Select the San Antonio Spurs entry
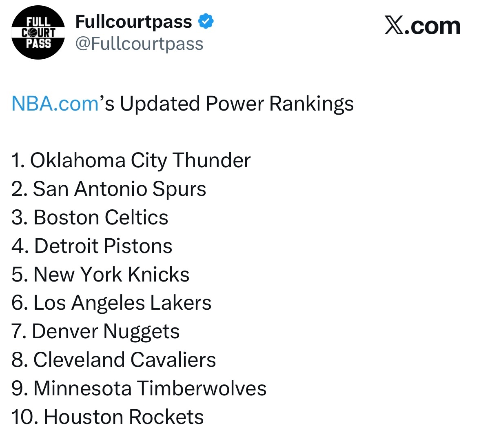The height and width of the screenshot is (448, 481). point(109,189)
